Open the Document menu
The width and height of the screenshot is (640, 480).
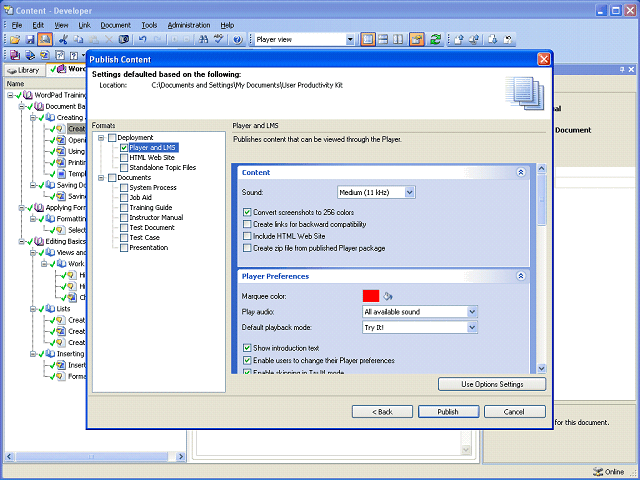tap(116, 25)
